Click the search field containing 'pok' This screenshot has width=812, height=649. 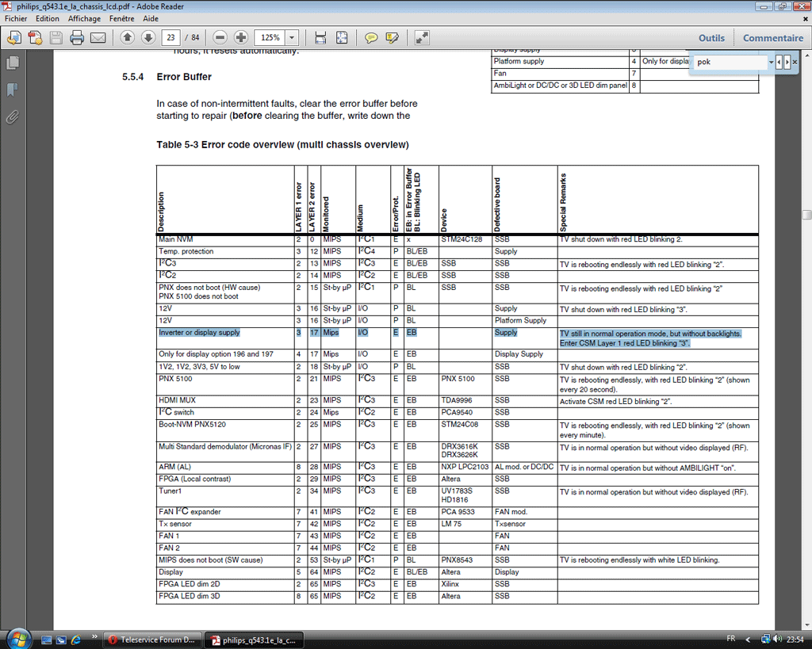pos(730,62)
